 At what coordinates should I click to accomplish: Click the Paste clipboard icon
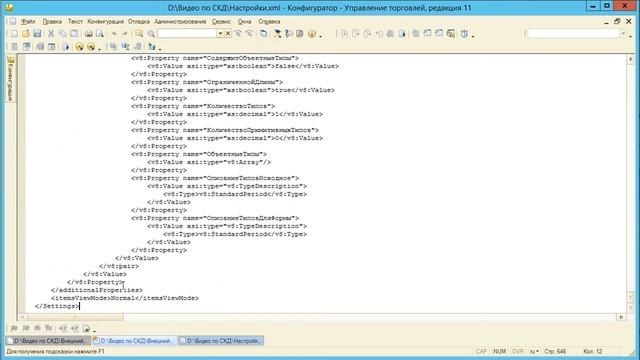[74, 33]
